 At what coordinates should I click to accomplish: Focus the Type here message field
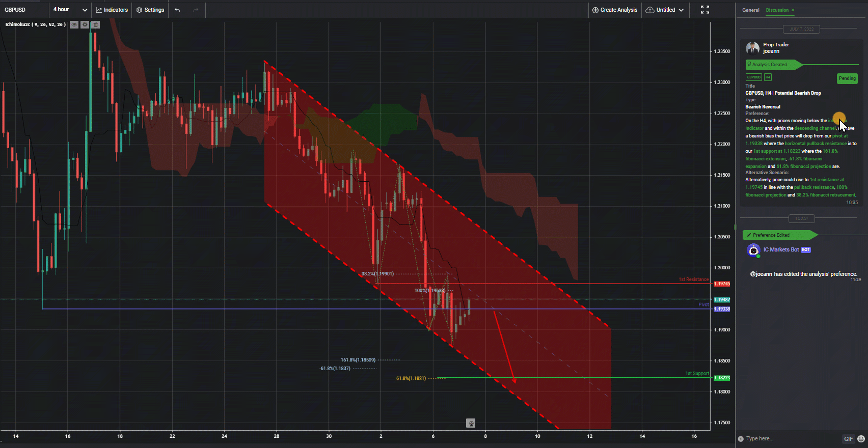(792, 438)
